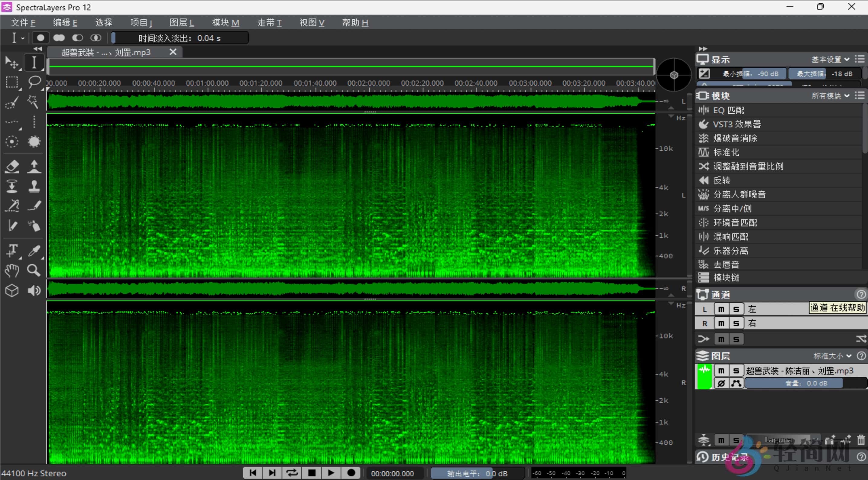Select the Eraser tool
The height and width of the screenshot is (480, 868).
pyautogui.click(x=12, y=167)
